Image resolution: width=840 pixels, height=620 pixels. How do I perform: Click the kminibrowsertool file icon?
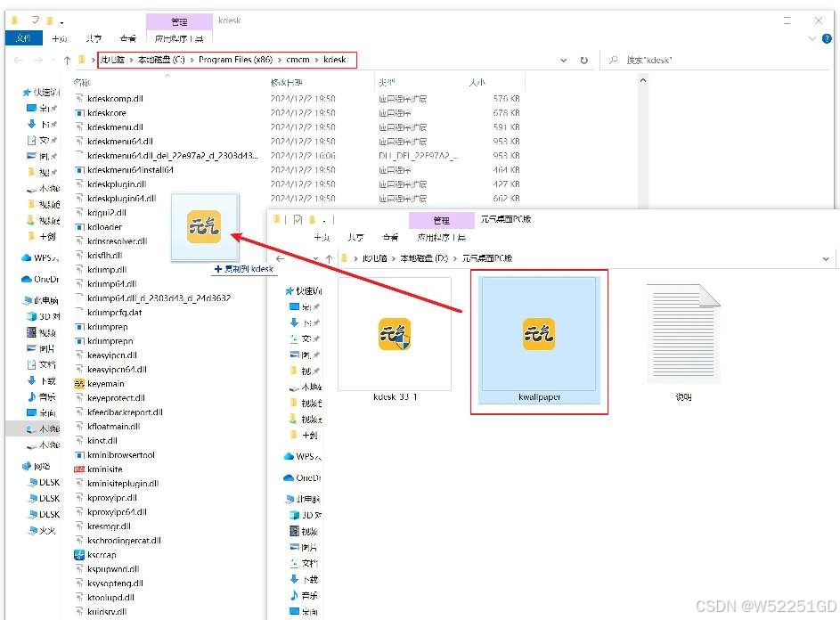coord(79,455)
